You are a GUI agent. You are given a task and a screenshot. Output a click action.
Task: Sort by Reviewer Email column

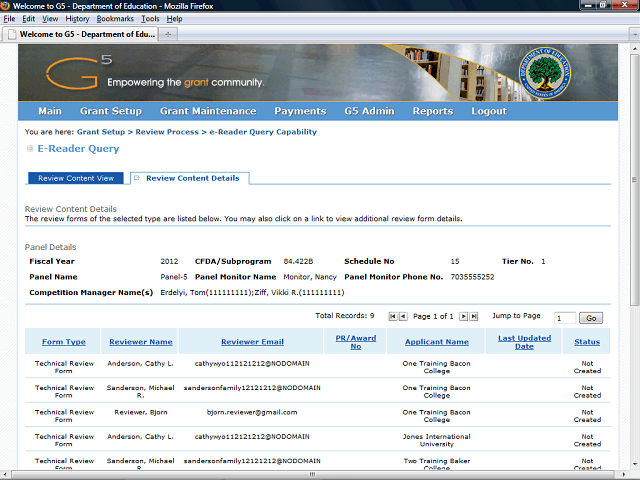click(x=252, y=342)
